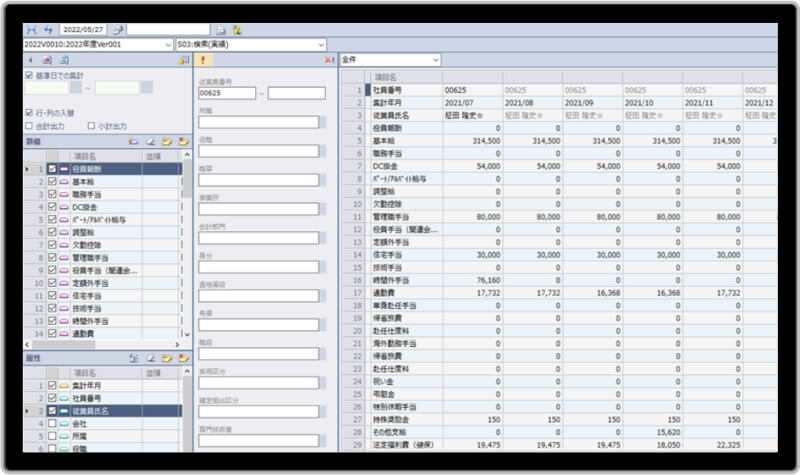Image resolution: width=800 pixels, height=475 pixels.
Task: Open the 2022年度Ver001 version dropdown
Action: tap(166, 45)
